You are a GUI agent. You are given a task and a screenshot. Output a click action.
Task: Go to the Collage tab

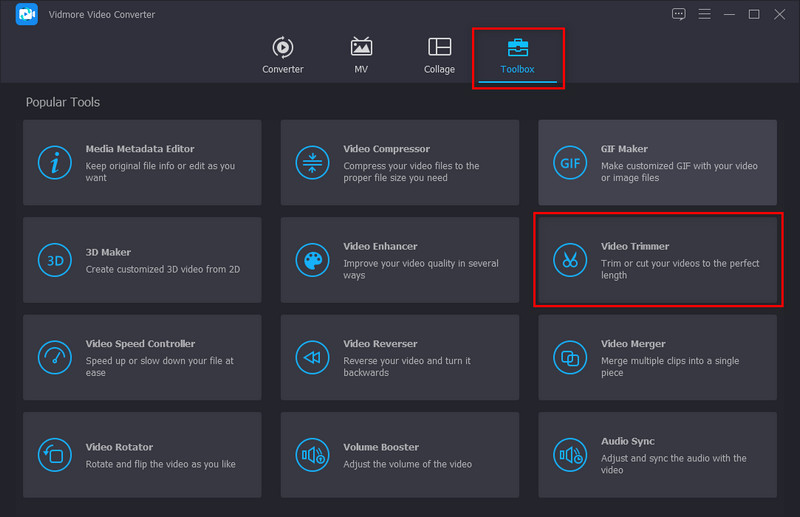click(439, 56)
